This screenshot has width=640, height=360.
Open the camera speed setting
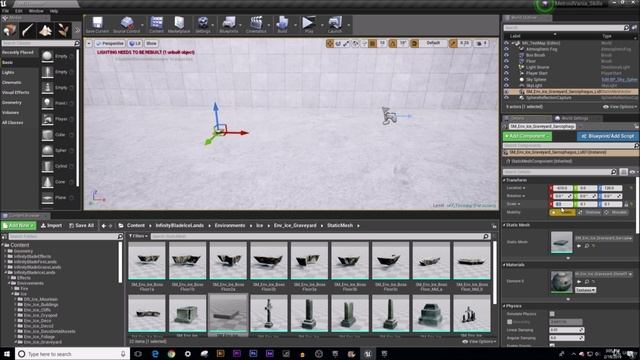(x=481, y=43)
